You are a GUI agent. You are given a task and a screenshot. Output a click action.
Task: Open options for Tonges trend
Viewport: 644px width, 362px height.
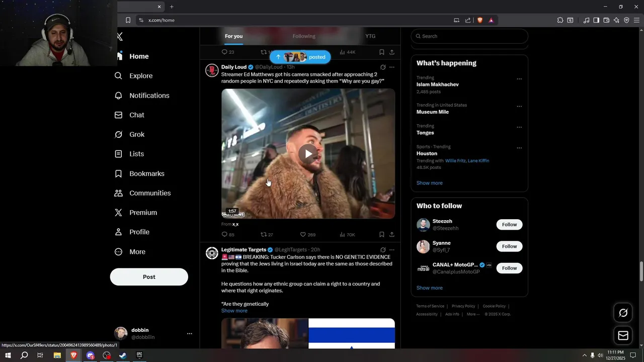(519, 127)
